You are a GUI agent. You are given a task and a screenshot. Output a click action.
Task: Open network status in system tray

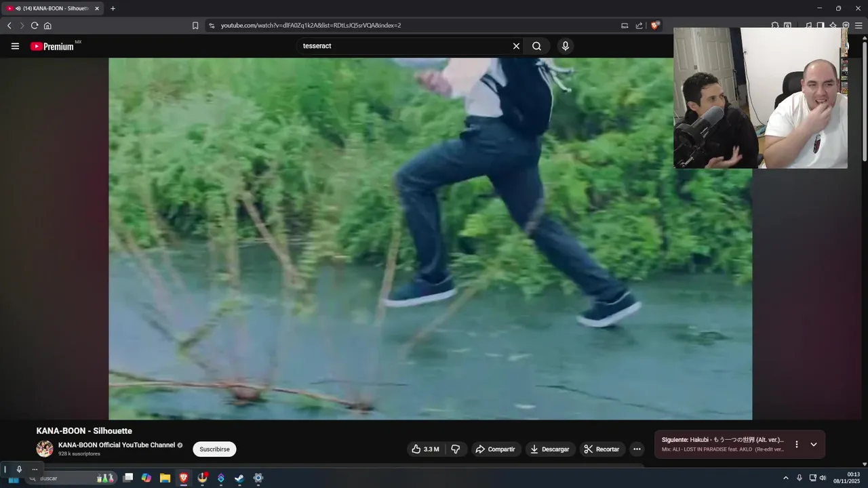(812, 478)
